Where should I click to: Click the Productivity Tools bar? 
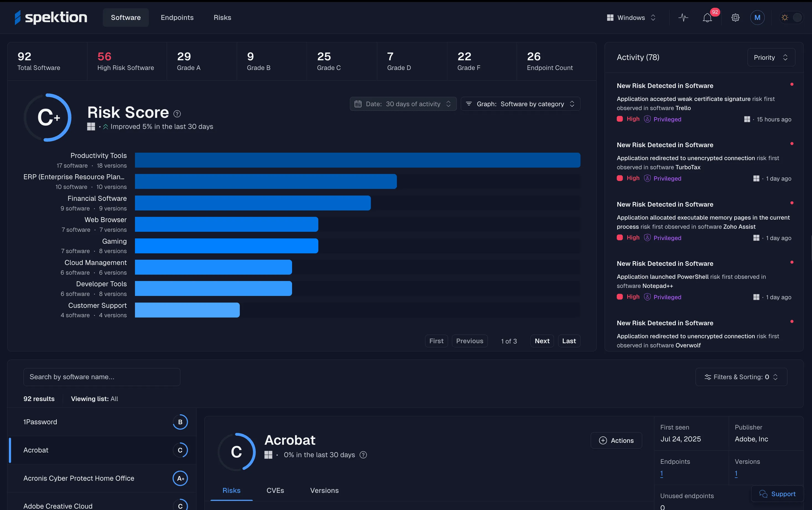[357, 160]
